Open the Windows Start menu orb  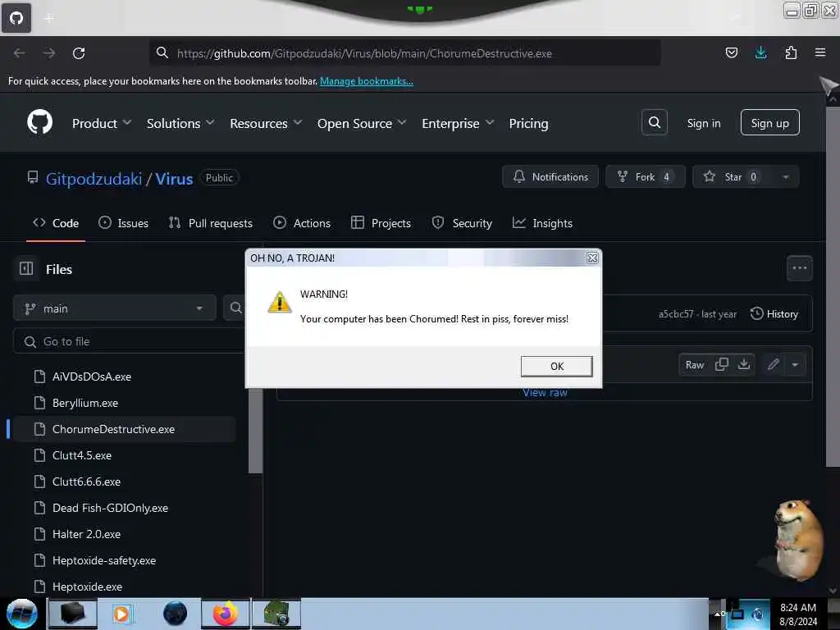22,614
